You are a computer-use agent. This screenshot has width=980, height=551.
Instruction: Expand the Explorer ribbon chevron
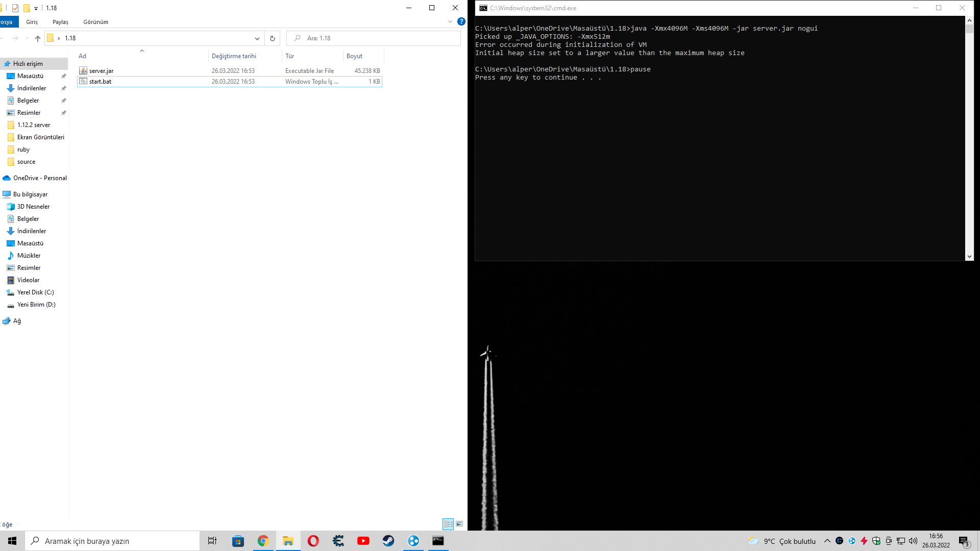tap(450, 21)
